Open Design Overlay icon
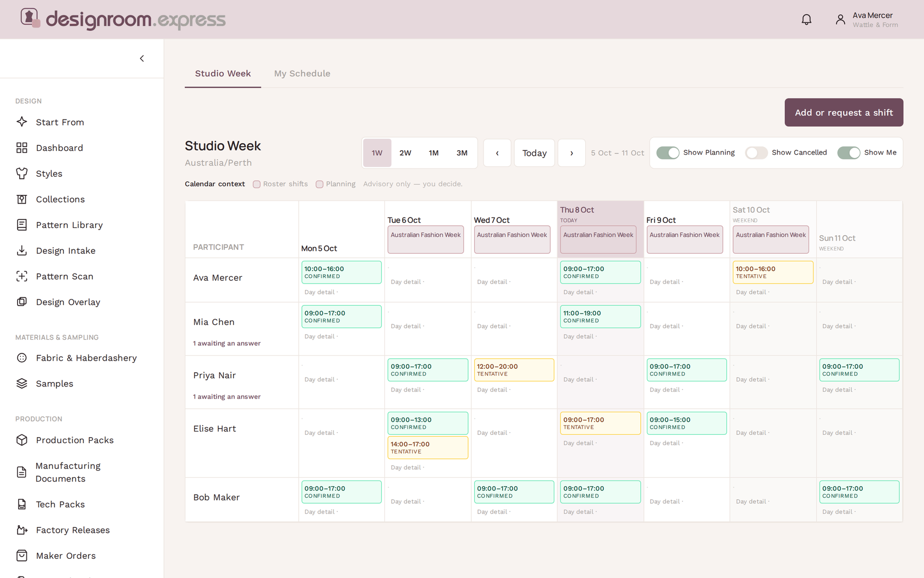 (x=22, y=302)
